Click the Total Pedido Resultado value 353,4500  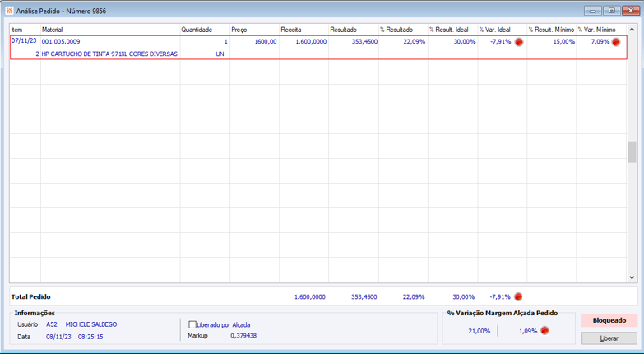(x=364, y=296)
